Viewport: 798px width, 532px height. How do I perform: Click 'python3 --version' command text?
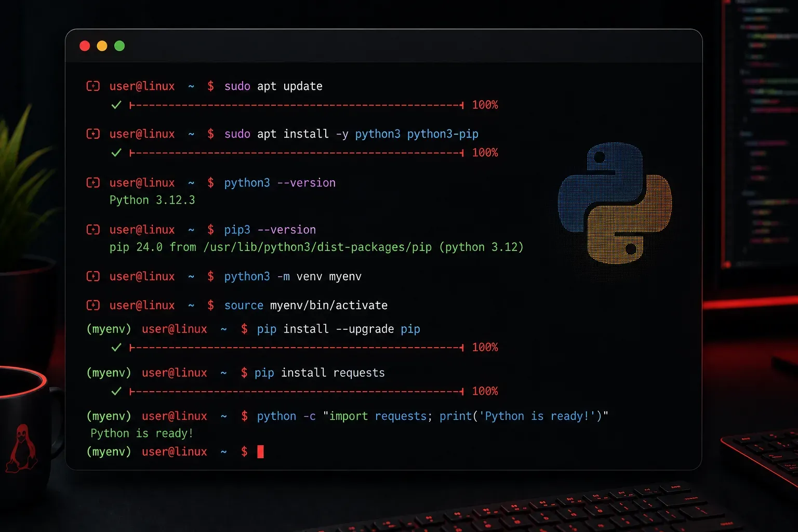click(280, 183)
